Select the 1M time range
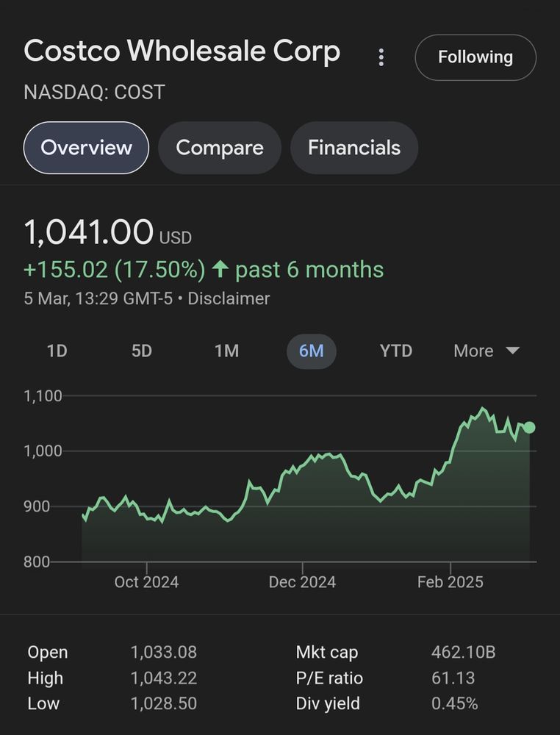 (227, 351)
